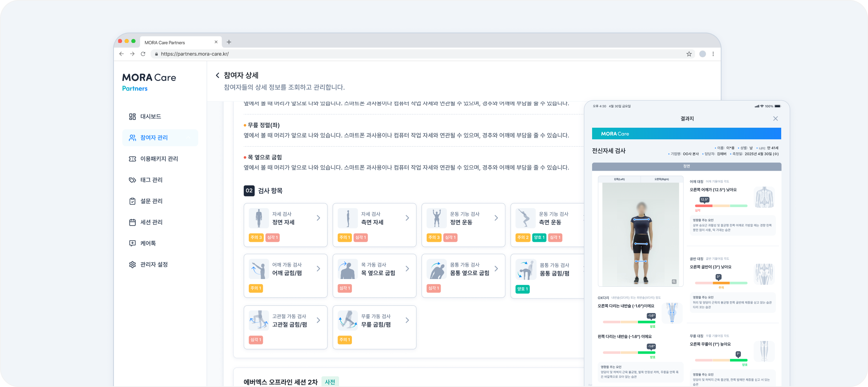Image resolution: width=868 pixels, height=387 pixels.
Task: Open the 고관절 굽힘/폄 test card
Action: click(x=286, y=327)
